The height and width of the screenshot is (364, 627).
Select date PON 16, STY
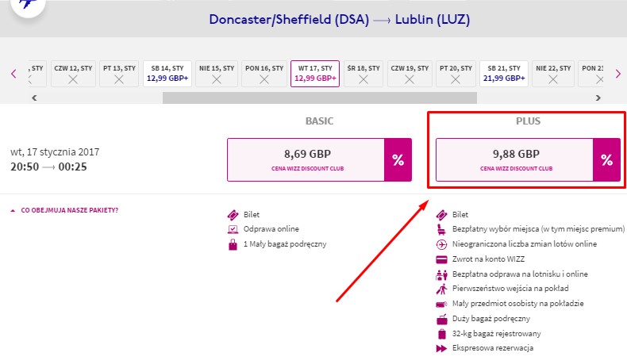click(264, 74)
